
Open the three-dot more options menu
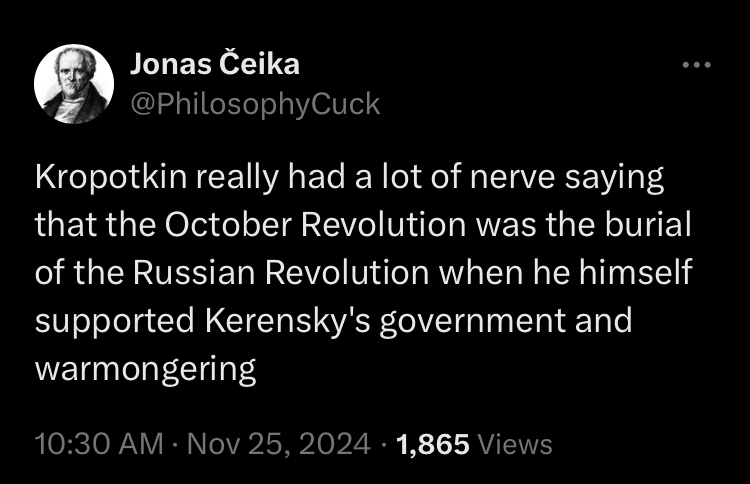[x=696, y=65]
